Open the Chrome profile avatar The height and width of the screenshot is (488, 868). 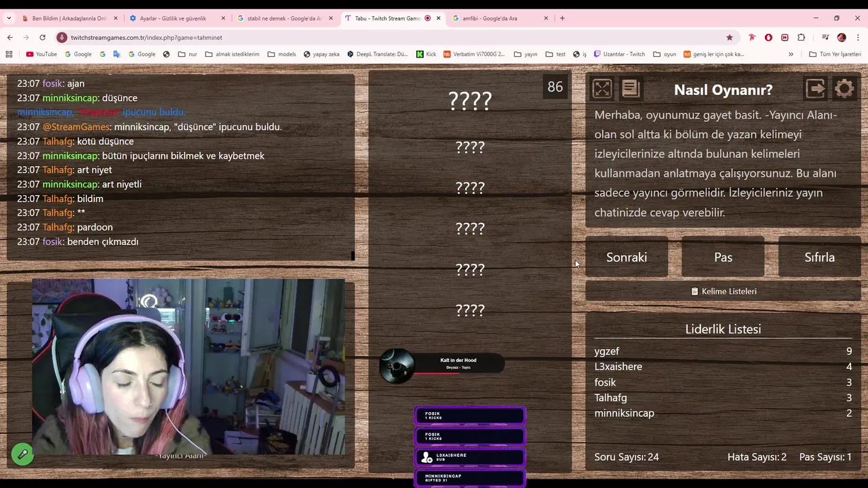pos(842,37)
